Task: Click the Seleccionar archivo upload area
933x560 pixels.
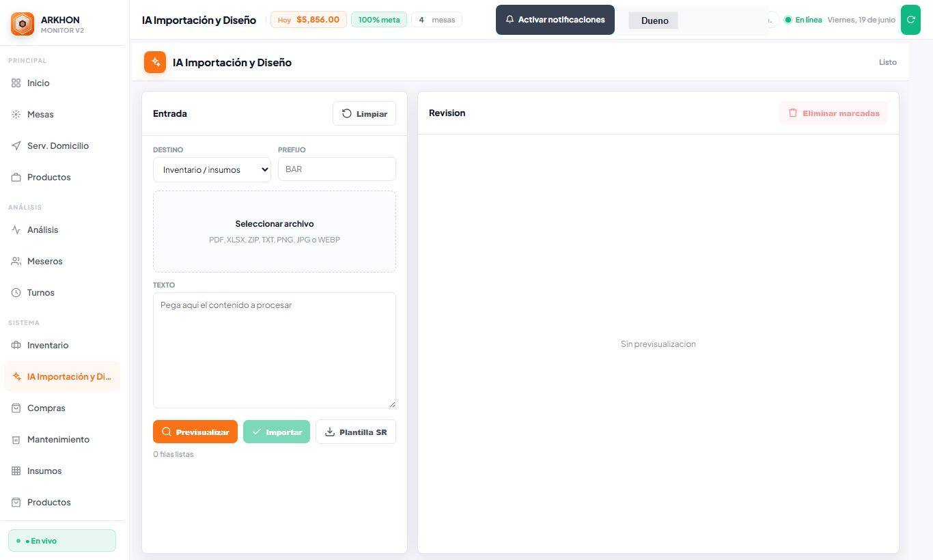Action: [275, 232]
